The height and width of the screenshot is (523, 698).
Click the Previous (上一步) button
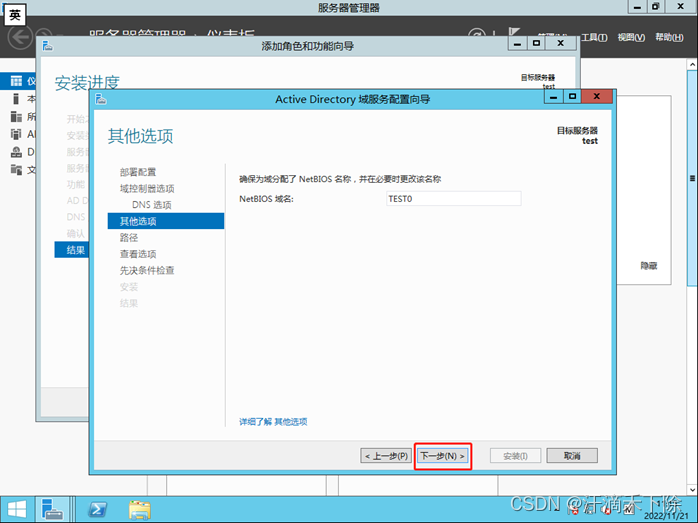pyautogui.click(x=386, y=456)
